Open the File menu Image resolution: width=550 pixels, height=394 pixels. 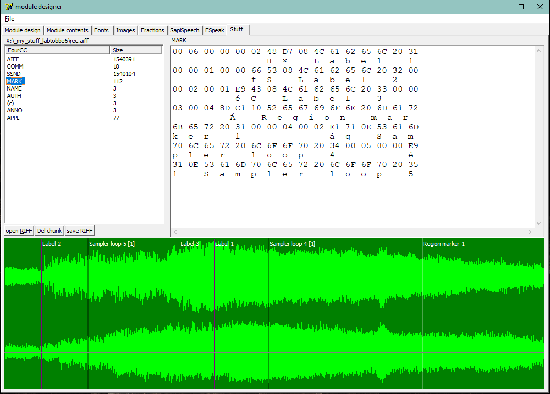click(9, 19)
